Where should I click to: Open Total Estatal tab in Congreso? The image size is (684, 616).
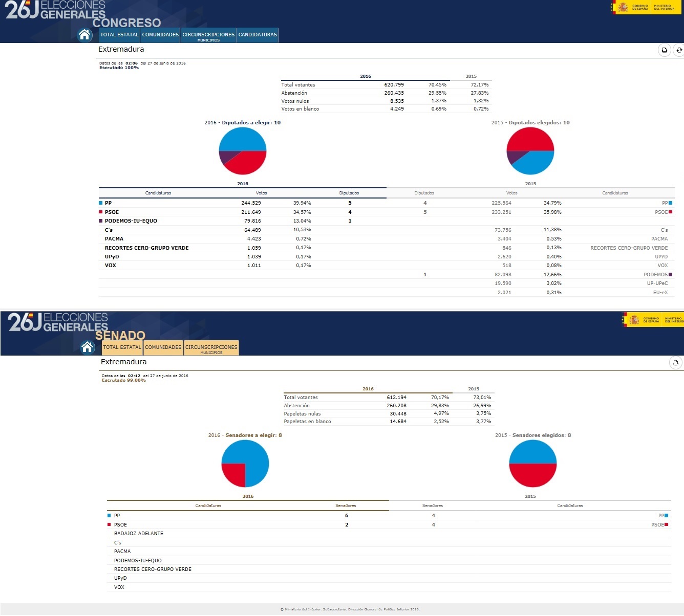point(119,35)
